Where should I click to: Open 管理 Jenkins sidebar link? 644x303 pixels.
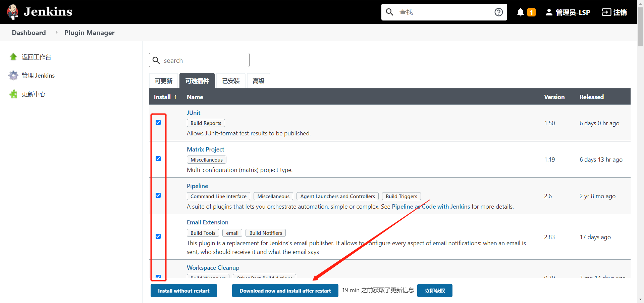tap(38, 76)
